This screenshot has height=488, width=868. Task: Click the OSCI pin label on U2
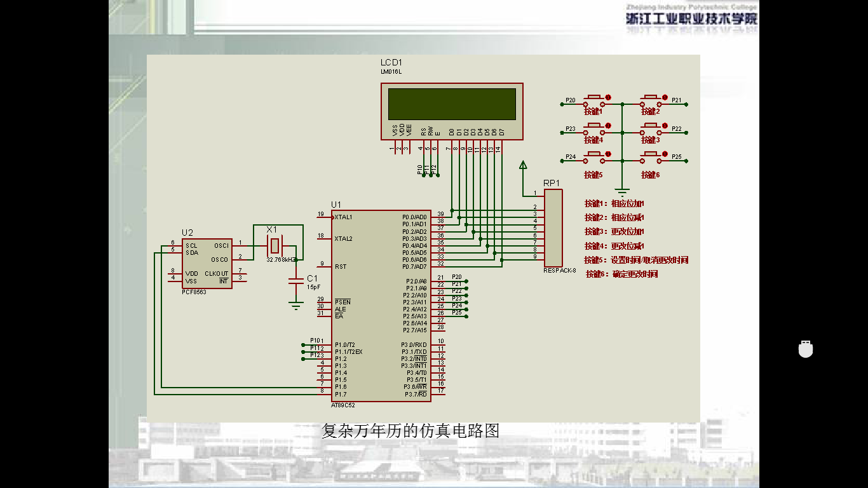222,245
